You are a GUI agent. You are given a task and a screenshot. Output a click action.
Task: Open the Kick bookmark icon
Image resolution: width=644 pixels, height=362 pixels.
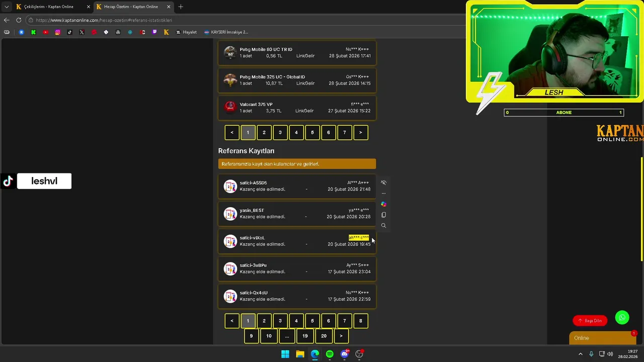33,32
